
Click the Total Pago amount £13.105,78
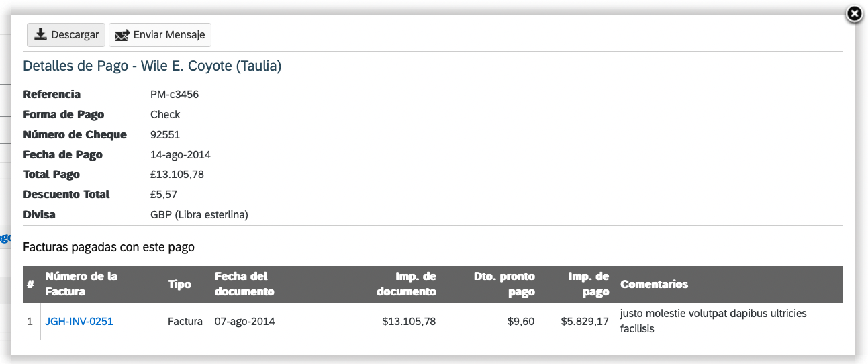point(177,175)
